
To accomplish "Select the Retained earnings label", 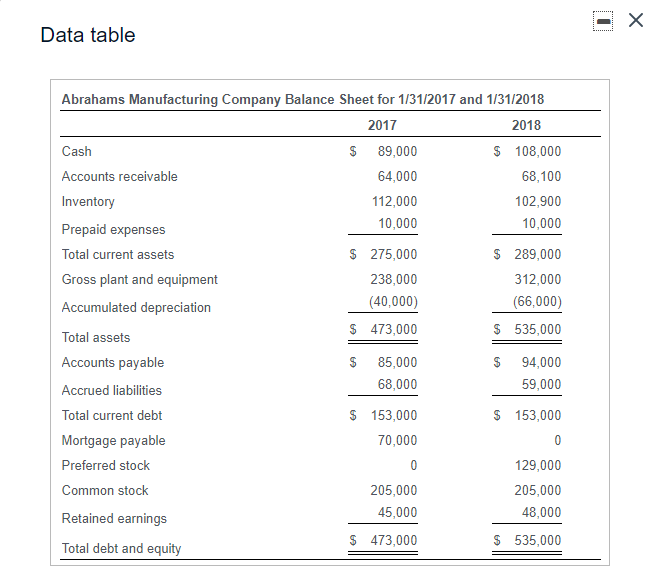I will tap(114, 518).
